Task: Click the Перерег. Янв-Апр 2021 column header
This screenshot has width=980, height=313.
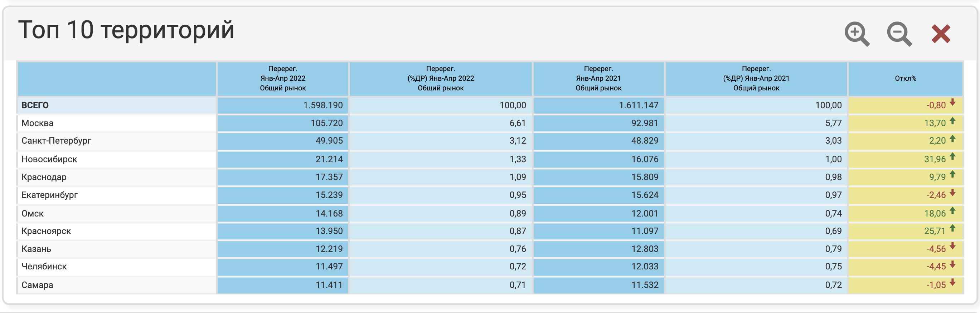Action: (598, 79)
